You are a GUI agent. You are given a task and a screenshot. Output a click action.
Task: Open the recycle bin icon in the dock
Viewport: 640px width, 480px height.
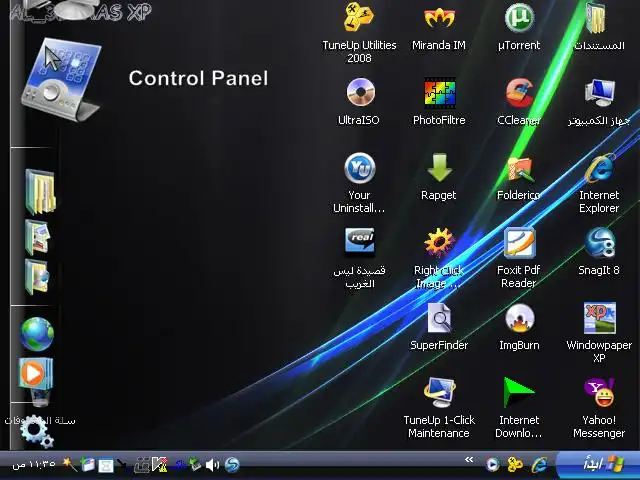pyautogui.click(x=40, y=398)
